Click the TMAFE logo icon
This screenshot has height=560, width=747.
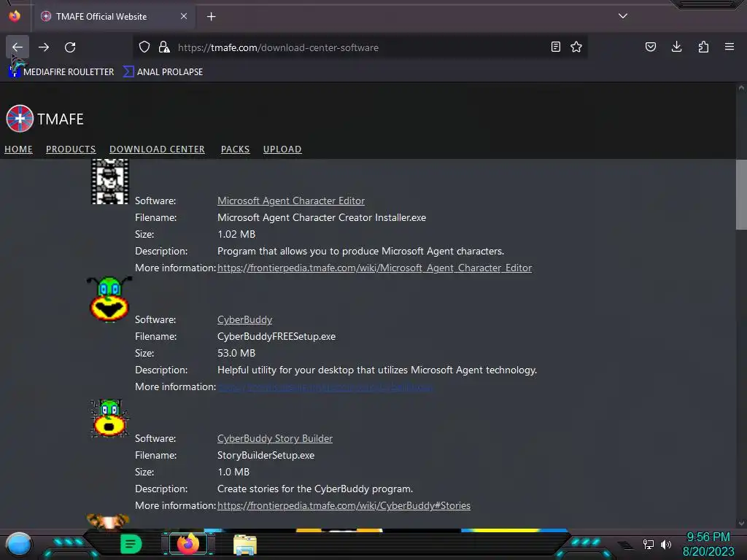[x=20, y=119]
